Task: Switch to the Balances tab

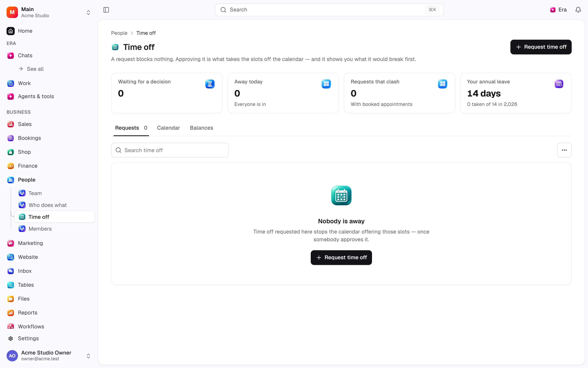Action: [x=202, y=128]
